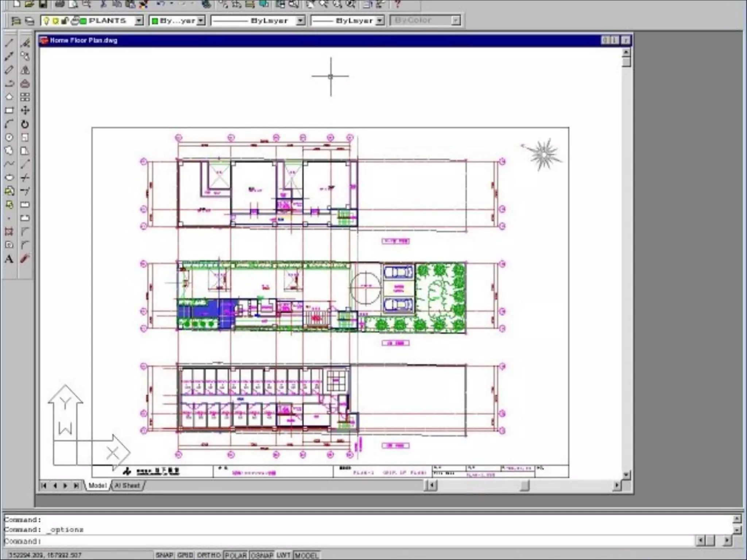Select the Rectangle draw tool
This screenshot has width=747, height=560.
[x=9, y=110]
